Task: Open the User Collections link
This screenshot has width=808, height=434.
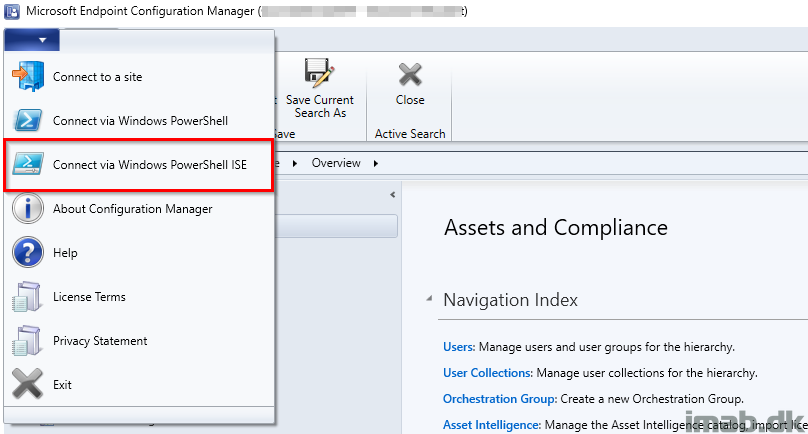Action: [487, 372]
